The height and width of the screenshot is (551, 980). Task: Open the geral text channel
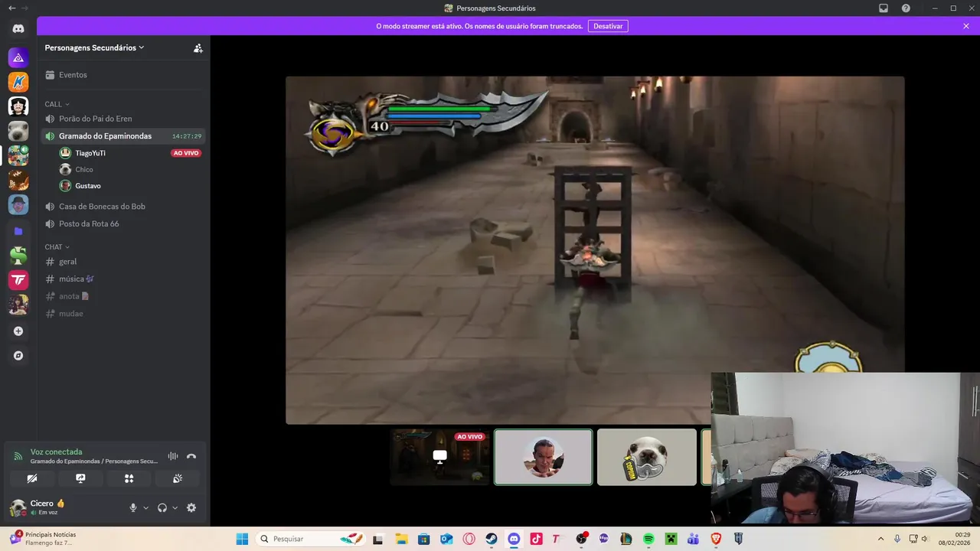(122, 262)
